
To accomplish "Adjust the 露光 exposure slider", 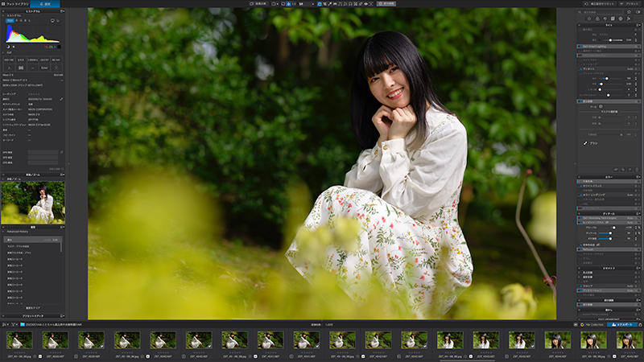I will click(611, 40).
